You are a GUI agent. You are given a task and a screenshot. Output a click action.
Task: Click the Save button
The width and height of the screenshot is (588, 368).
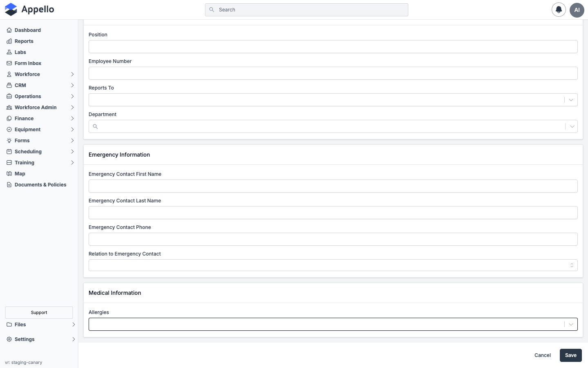click(x=571, y=355)
